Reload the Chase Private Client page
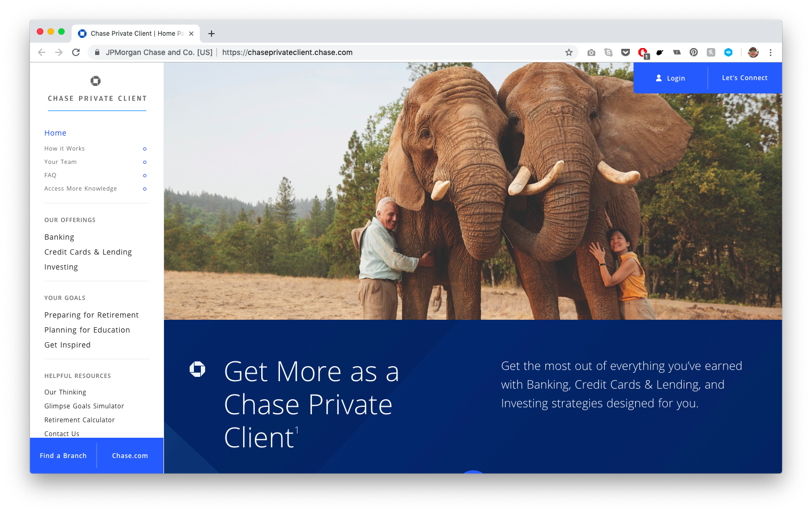Image resolution: width=812 pixels, height=513 pixels. (x=76, y=52)
